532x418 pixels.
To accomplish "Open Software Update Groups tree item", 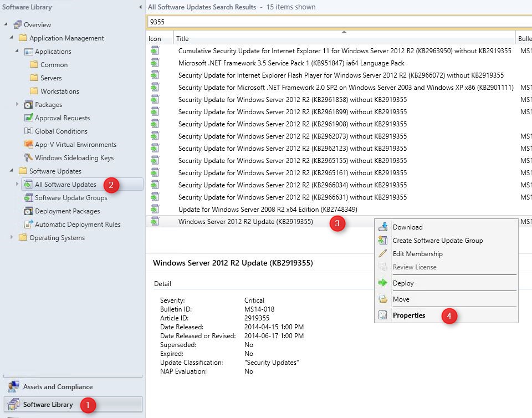I will click(x=71, y=198).
